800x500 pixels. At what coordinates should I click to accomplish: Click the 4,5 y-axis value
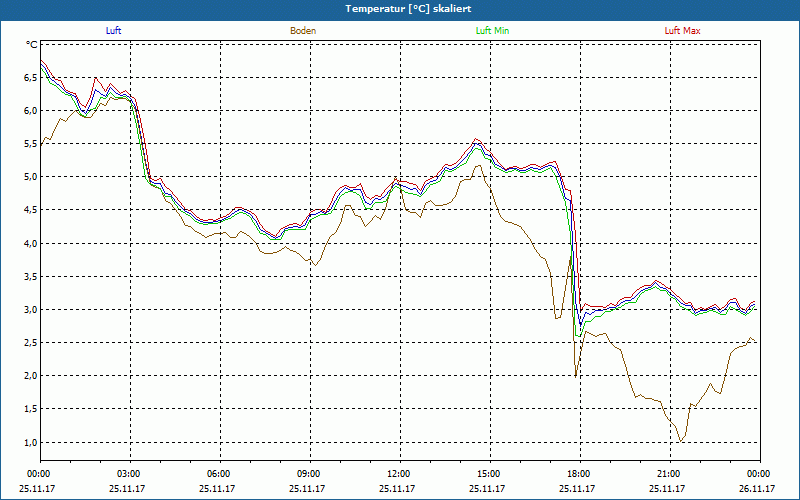coord(31,210)
